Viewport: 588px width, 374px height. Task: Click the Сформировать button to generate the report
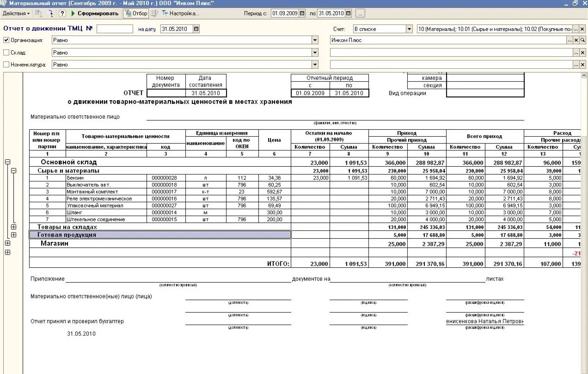pos(95,13)
